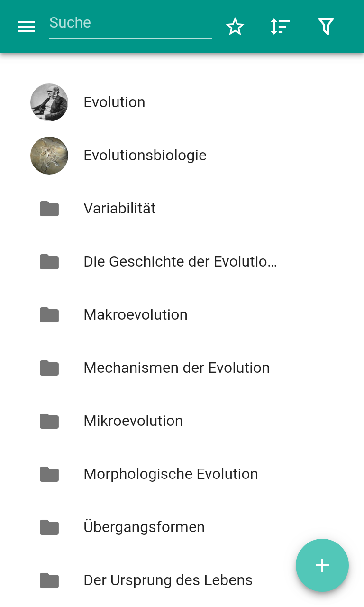Select the Evolutionsbiologie list label
364x607 pixels.
tap(145, 156)
